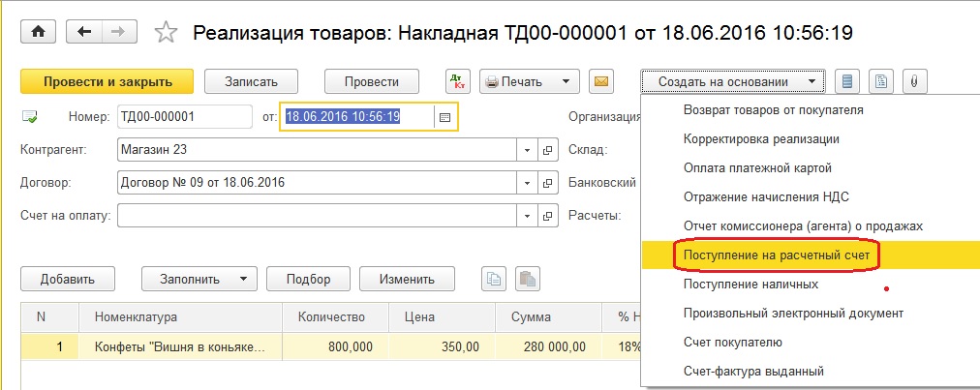Paste rows icon above the table

click(528, 280)
